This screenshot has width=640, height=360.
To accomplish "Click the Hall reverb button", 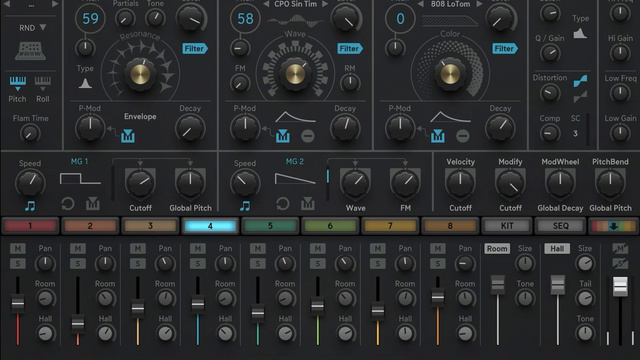I will pyautogui.click(x=557, y=249).
